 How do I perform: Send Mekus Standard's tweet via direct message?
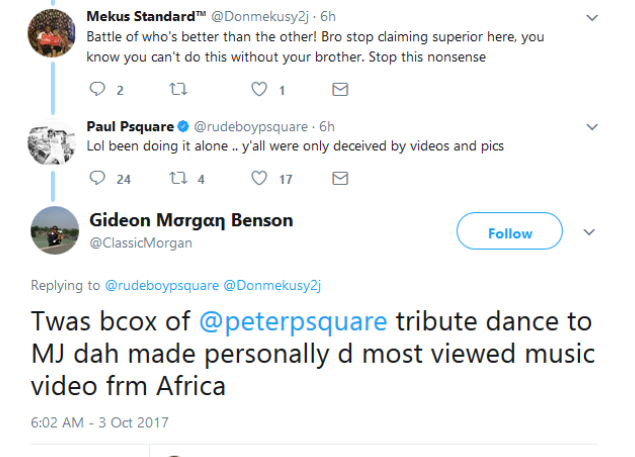click(340, 90)
